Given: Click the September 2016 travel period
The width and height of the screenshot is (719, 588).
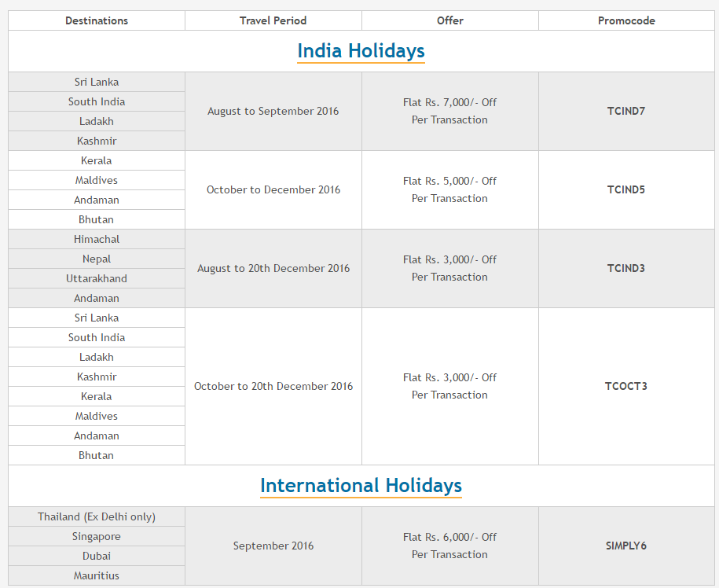Looking at the screenshot, I should 273,546.
